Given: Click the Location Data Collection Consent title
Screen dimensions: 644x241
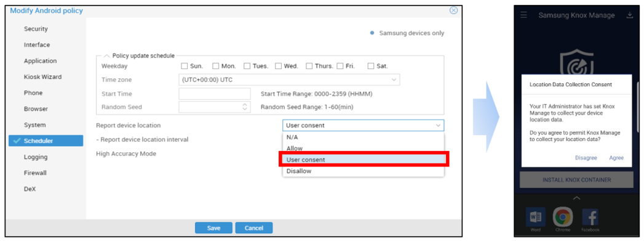Looking at the screenshot, I should tap(571, 84).
